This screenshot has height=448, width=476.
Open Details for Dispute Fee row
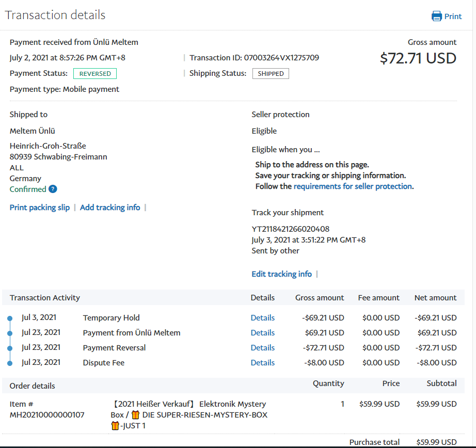(x=262, y=363)
